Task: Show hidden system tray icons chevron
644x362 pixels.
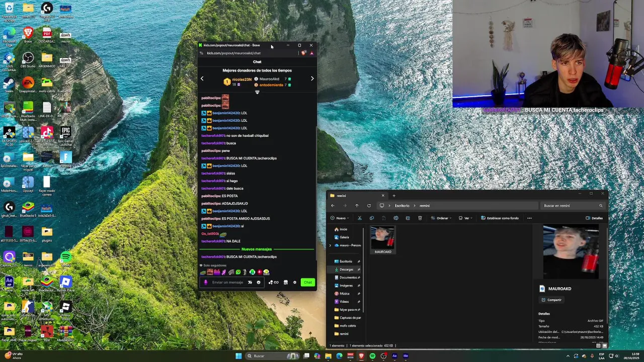Action: (x=568, y=356)
